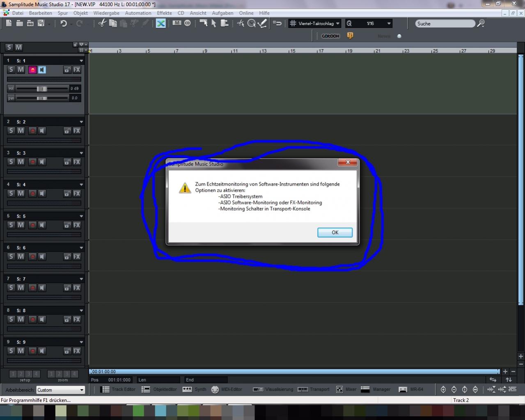Image resolution: width=525 pixels, height=420 pixels.
Task: Open track S: 9 dropdown arrow
Action: (81, 342)
